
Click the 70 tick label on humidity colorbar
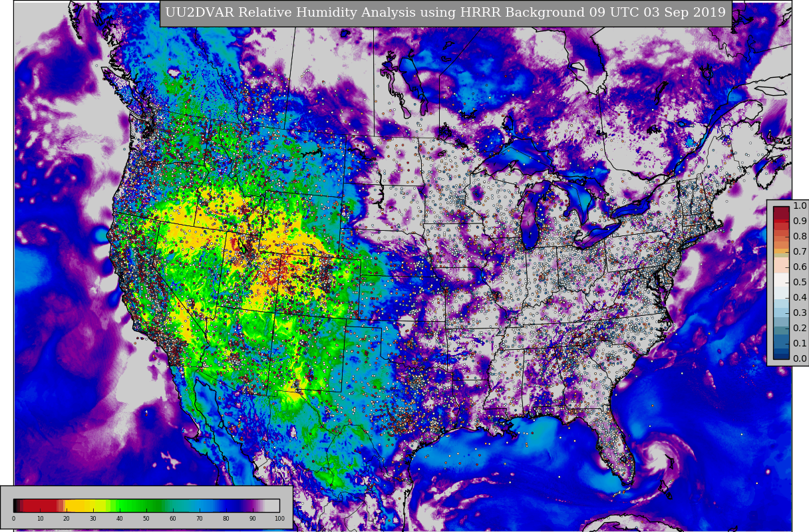pos(200,519)
